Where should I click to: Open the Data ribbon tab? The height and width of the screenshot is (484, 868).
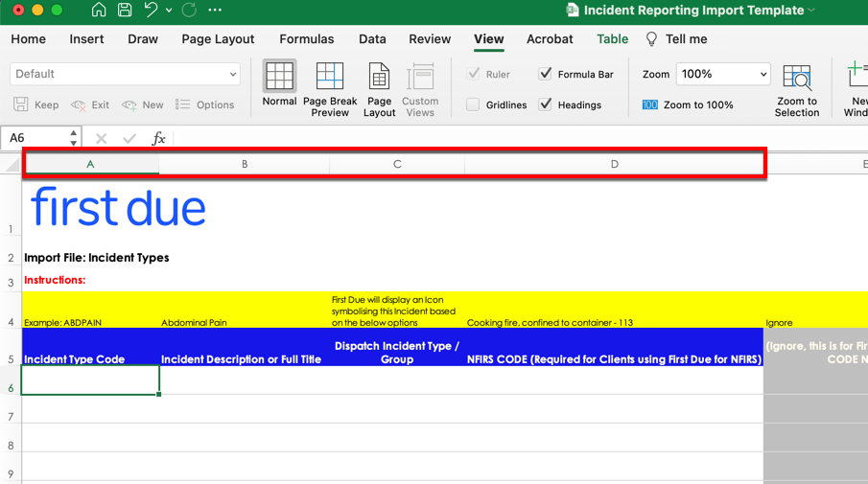[x=372, y=39]
